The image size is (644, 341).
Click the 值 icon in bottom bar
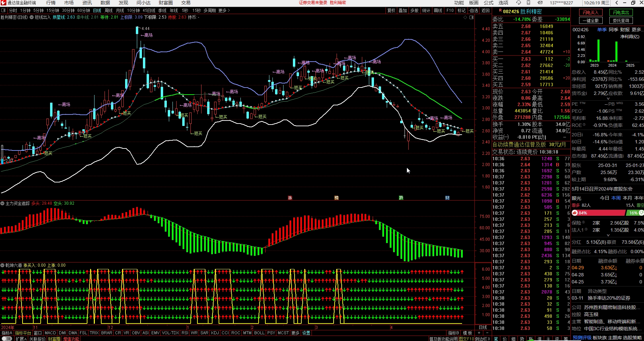(x=539, y=339)
